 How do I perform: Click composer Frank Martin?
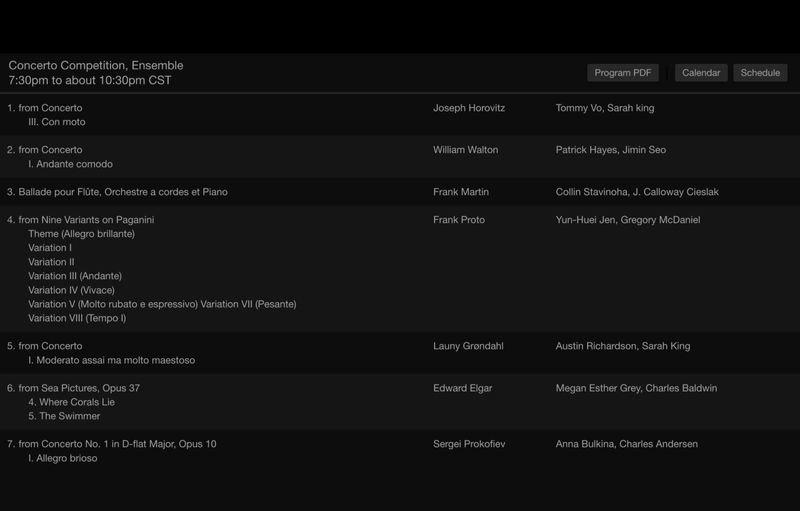(461, 192)
